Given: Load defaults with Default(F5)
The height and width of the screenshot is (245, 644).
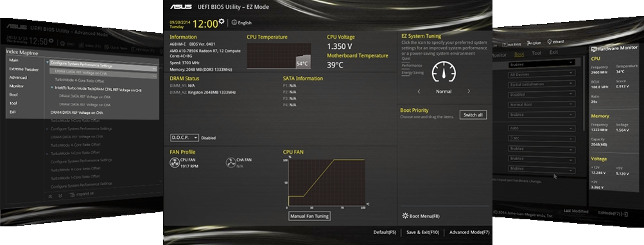Looking at the screenshot, I should click(x=385, y=233).
